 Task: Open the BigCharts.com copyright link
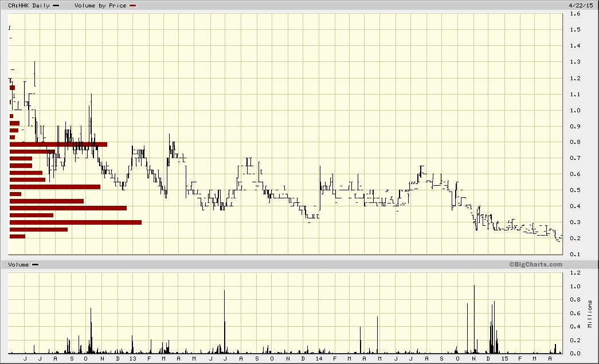pos(535,264)
